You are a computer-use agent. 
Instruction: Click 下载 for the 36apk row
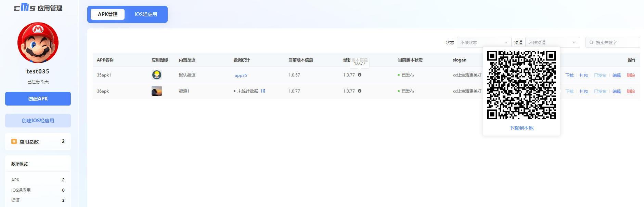tap(569, 91)
